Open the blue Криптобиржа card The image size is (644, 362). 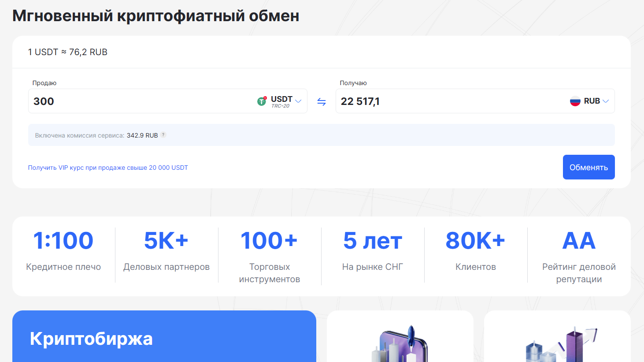164,337
